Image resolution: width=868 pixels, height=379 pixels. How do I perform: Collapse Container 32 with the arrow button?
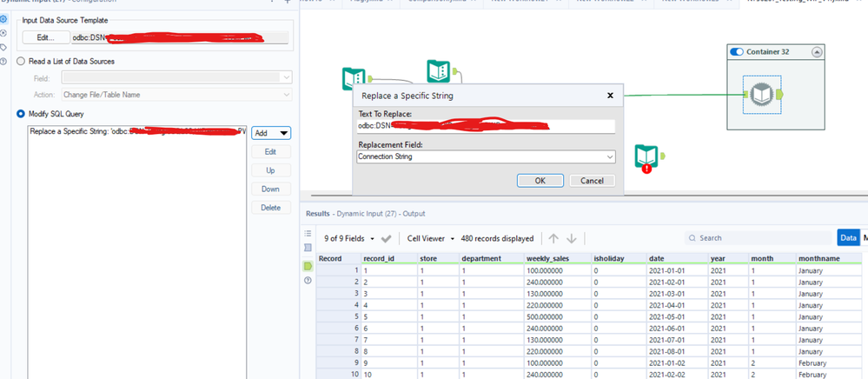point(817,51)
